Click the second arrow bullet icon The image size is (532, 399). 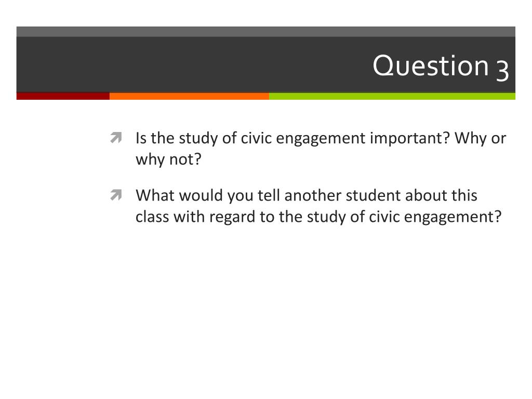click(116, 195)
